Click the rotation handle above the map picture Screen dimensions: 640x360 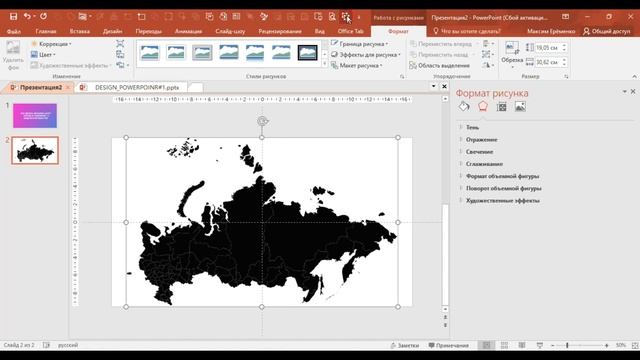pyautogui.click(x=262, y=121)
